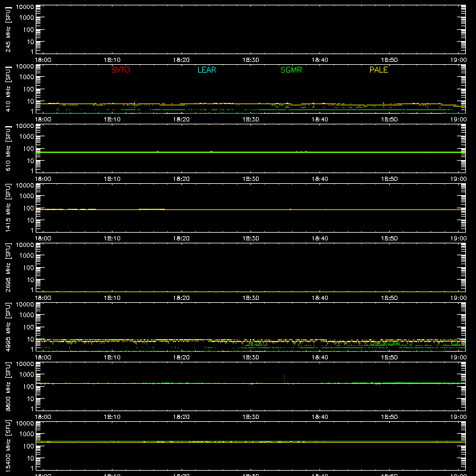Click the green spike in the 8800 MHz plot

(284, 379)
